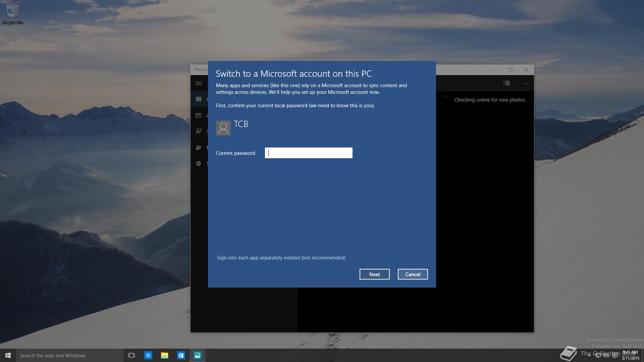This screenshot has width=644, height=362.
Task: Open the Store app on the taskbar
Action: click(181, 355)
